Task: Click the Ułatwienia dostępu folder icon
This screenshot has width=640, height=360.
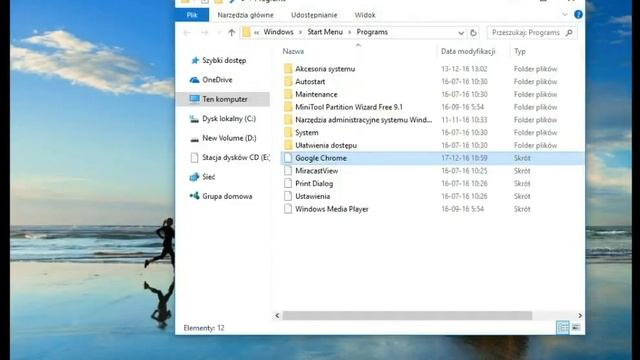Action: pos(288,145)
